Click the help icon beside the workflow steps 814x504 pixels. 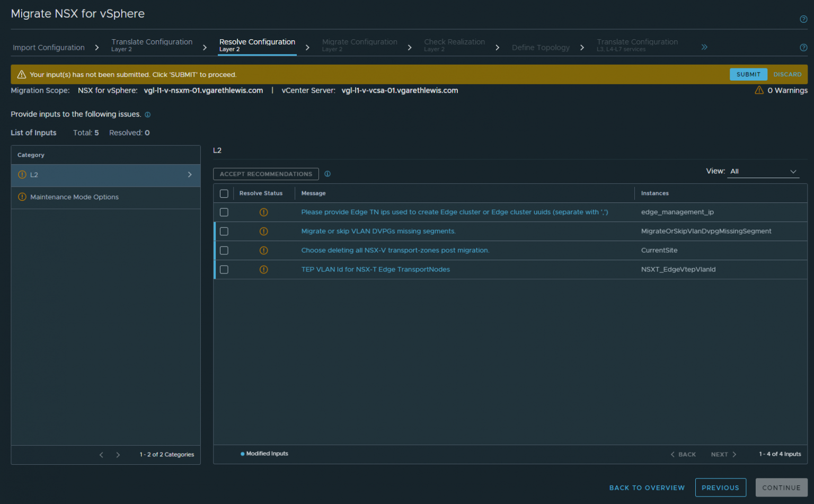point(803,47)
